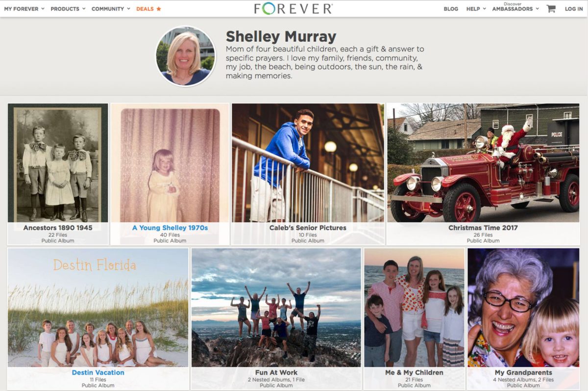The height and width of the screenshot is (391, 588).
Task: Open the Fun At Work album photo
Action: point(276,308)
